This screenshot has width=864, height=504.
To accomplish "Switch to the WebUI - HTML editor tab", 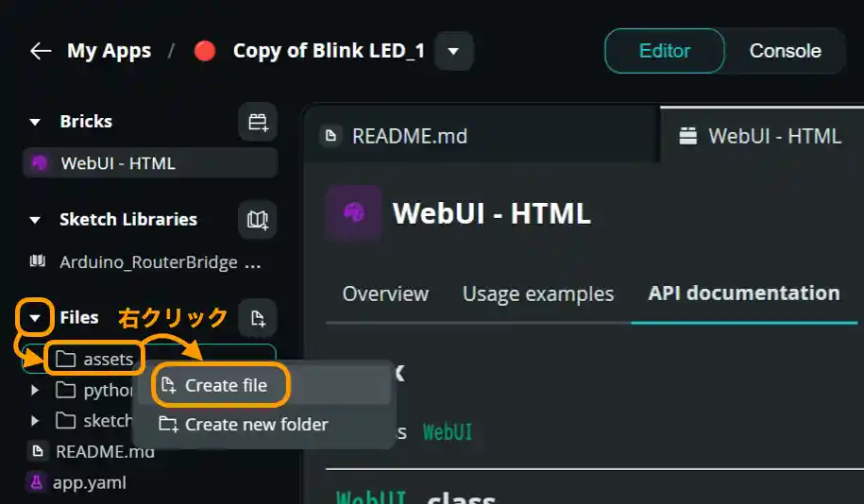I will [762, 136].
